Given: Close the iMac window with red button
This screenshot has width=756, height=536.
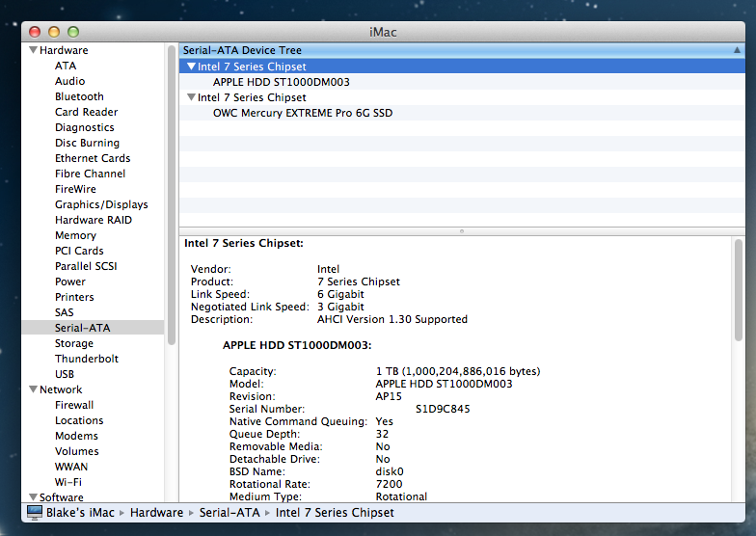Looking at the screenshot, I should (x=35, y=32).
